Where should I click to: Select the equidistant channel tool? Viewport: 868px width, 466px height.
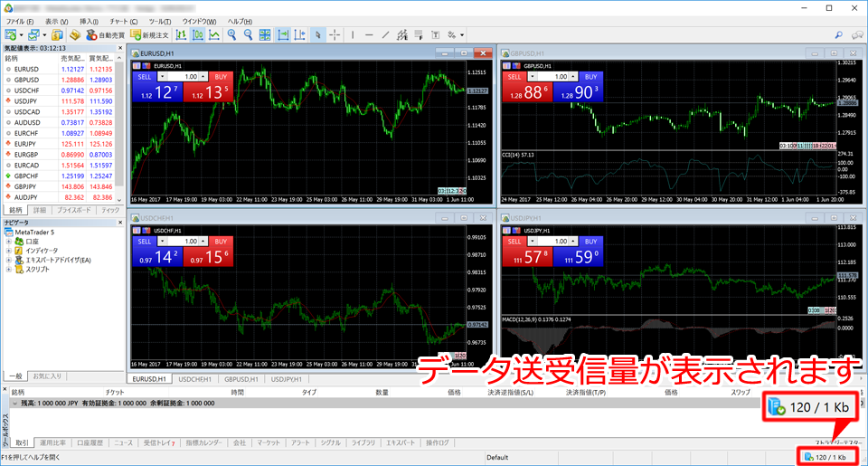402,35
